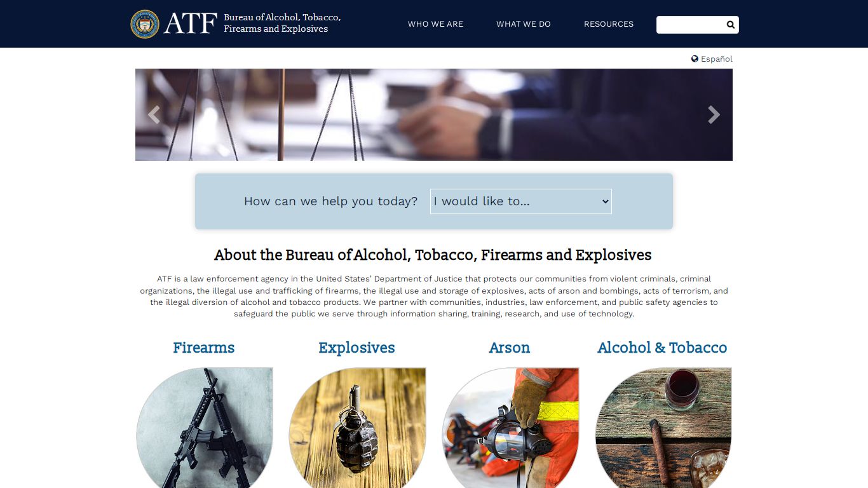Open the Arson heading link

(510, 348)
